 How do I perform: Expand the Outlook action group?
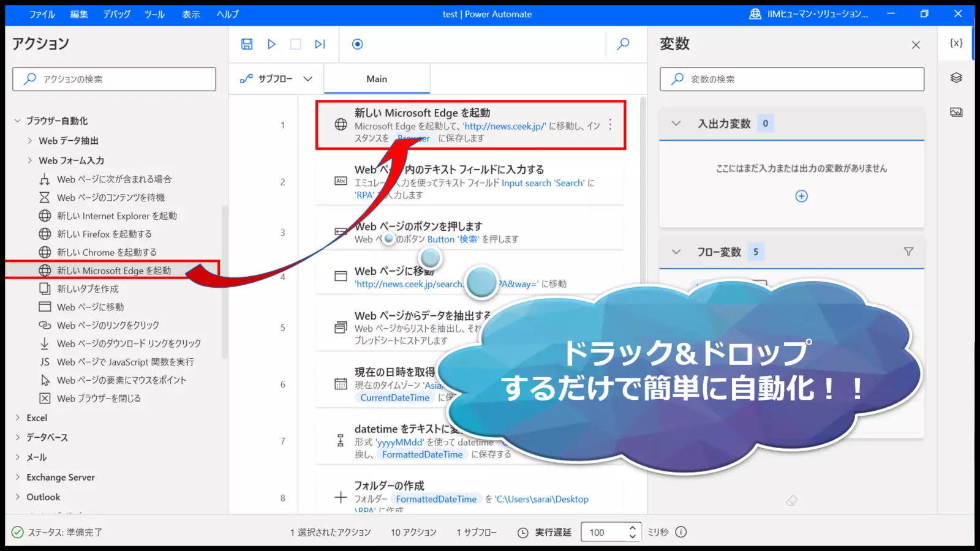coord(18,497)
